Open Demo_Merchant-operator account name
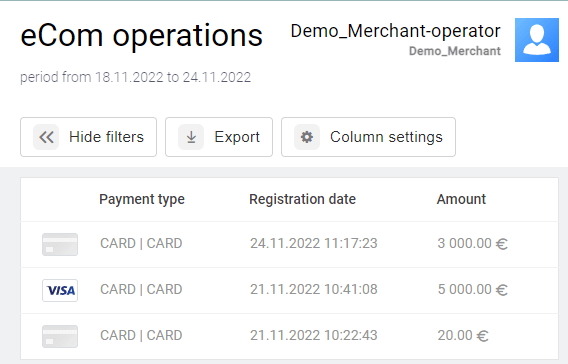 coord(396,31)
